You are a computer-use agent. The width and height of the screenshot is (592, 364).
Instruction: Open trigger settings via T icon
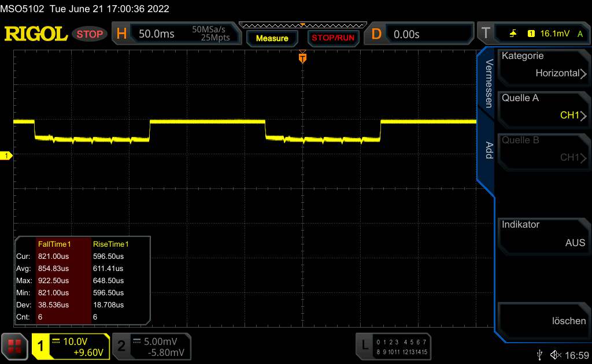click(x=485, y=34)
